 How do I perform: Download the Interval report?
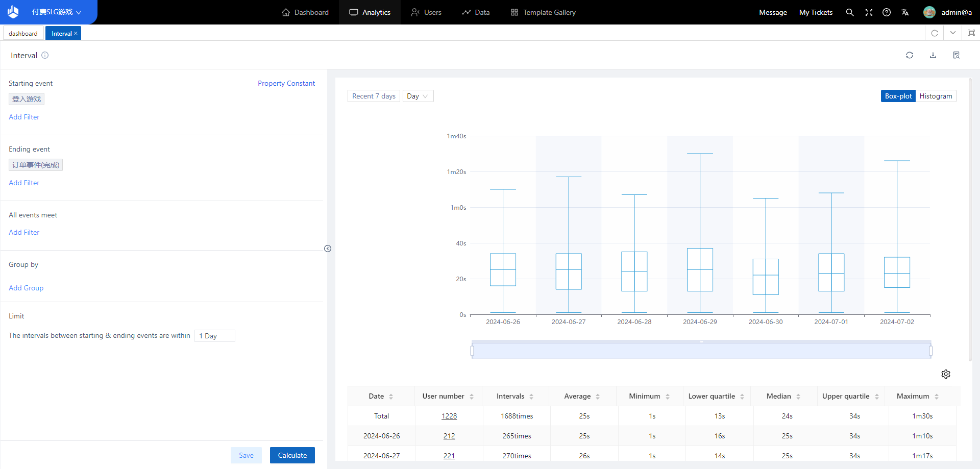pos(933,55)
